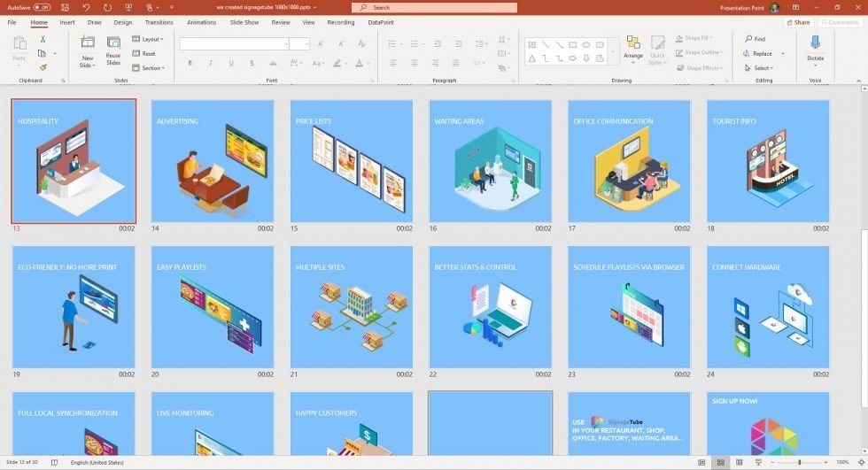This screenshot has height=470, width=868.
Task: Open the Reuse Slides pane
Action: [x=113, y=50]
